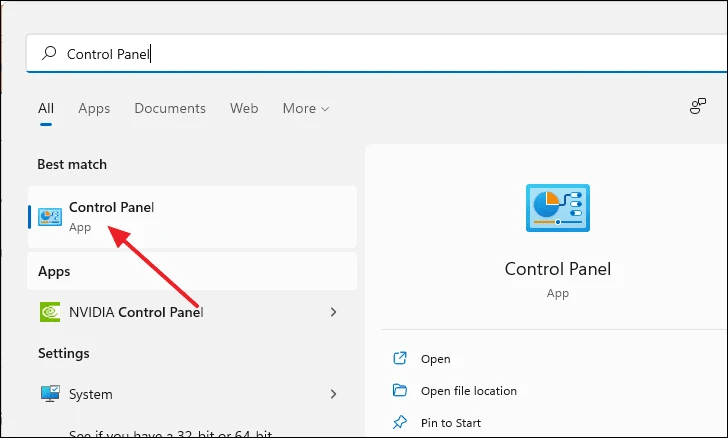Switch to the Documents tab
This screenshot has height=438, width=728.
(x=170, y=108)
